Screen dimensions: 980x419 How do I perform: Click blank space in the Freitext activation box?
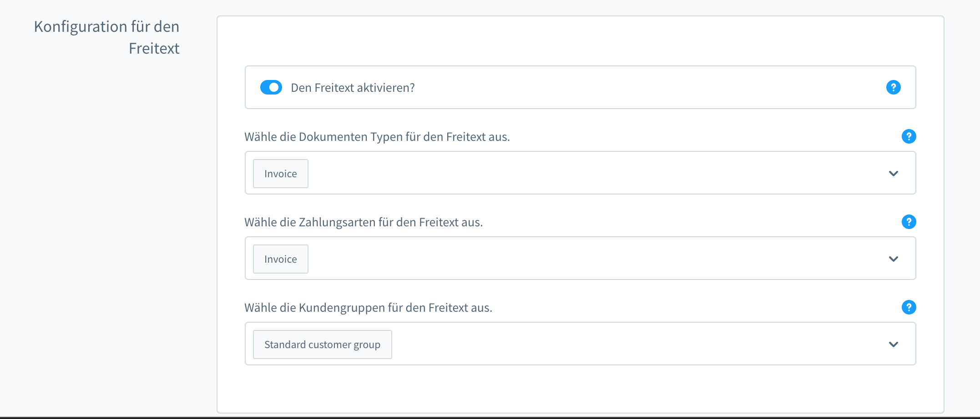pyautogui.click(x=637, y=87)
